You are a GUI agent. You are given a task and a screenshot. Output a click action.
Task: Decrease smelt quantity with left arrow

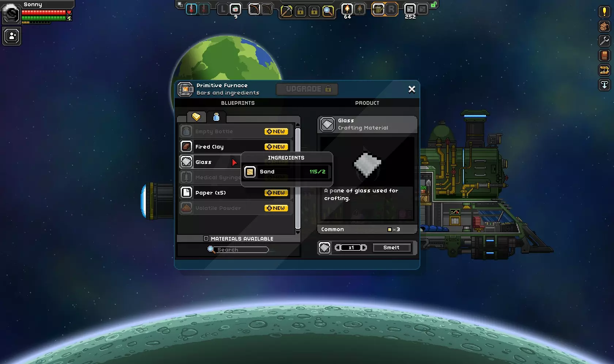click(x=338, y=248)
